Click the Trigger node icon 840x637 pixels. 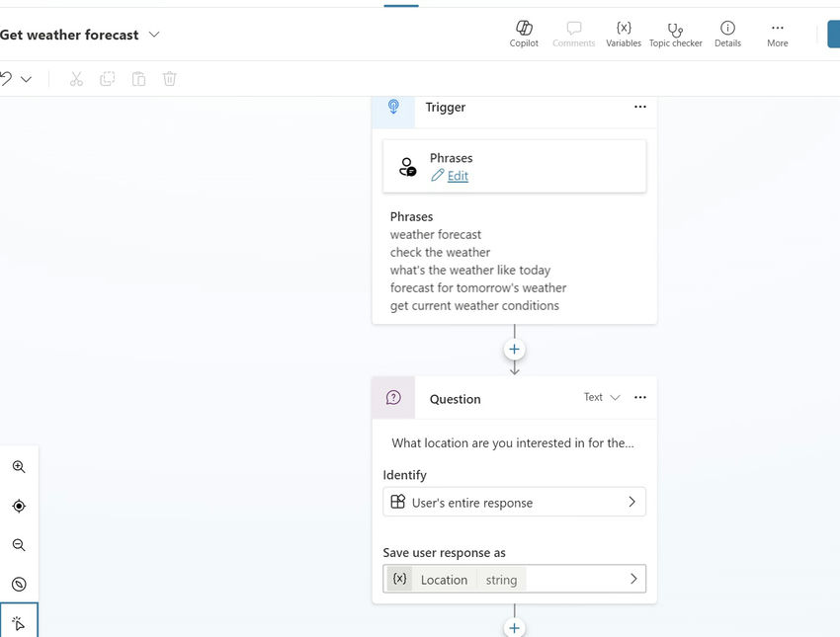(x=393, y=107)
